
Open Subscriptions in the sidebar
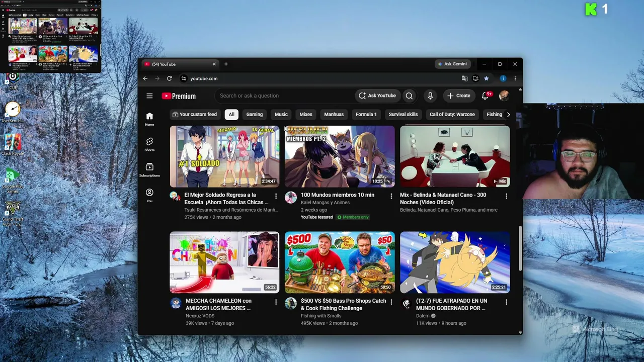[x=149, y=170]
